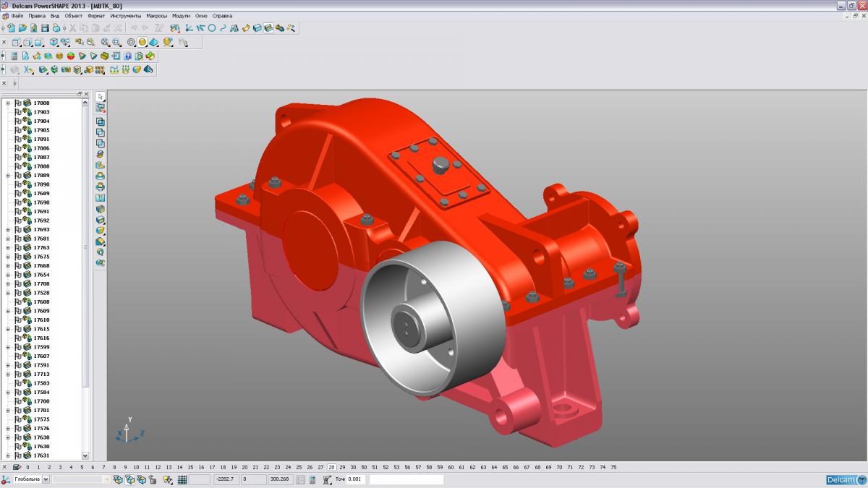Expand tree node 17609
The height and width of the screenshot is (488, 868).
point(8,311)
